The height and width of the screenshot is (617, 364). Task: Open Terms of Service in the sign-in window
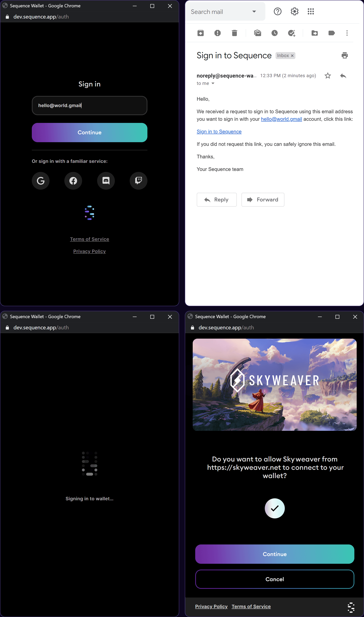point(90,239)
